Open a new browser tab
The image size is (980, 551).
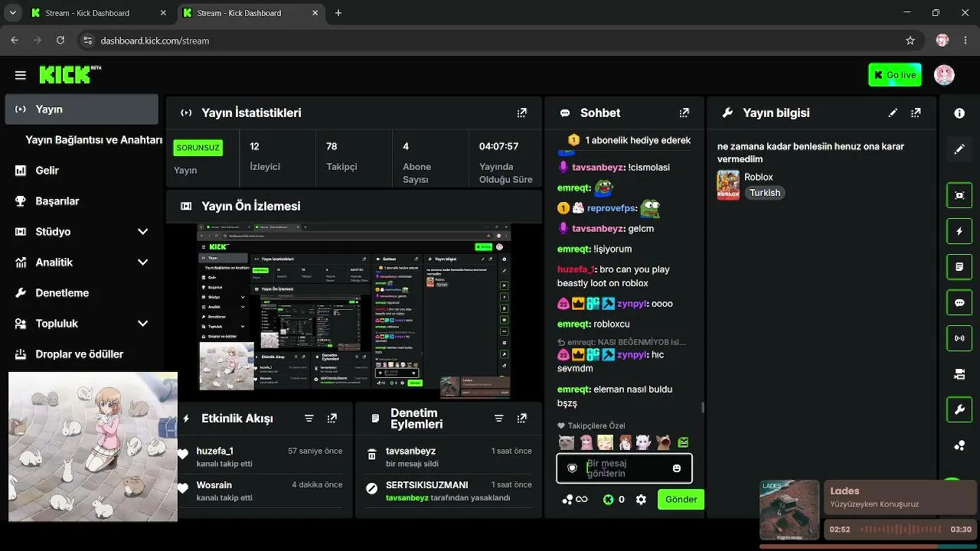[x=338, y=13]
